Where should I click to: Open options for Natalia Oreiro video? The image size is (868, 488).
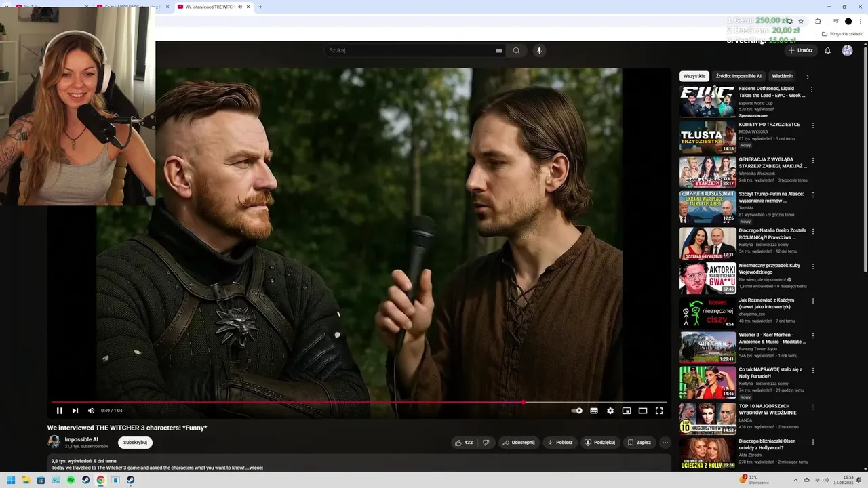point(812,231)
